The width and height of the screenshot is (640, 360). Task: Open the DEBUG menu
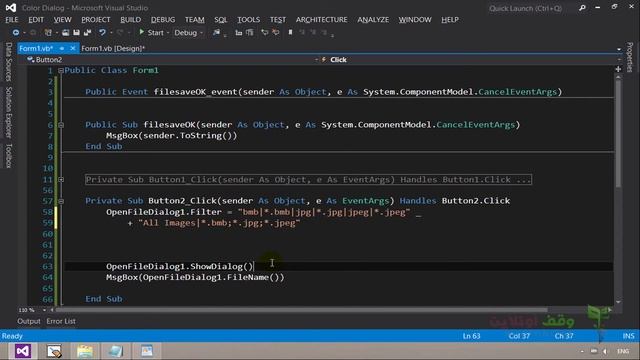tap(163, 20)
